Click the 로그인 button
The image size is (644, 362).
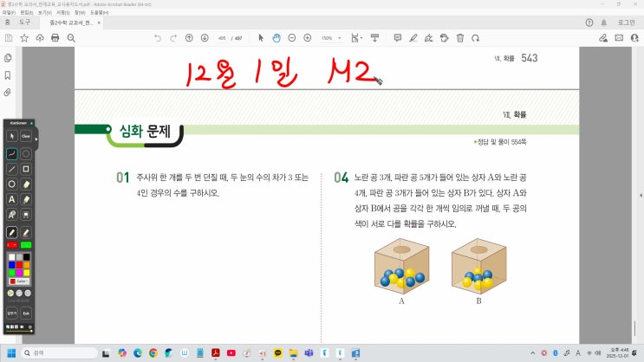(x=626, y=23)
